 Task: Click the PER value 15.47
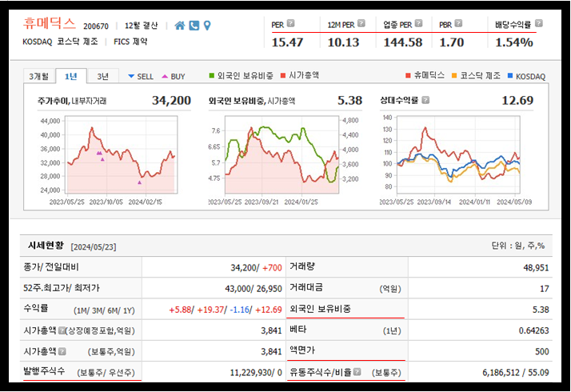(x=287, y=42)
